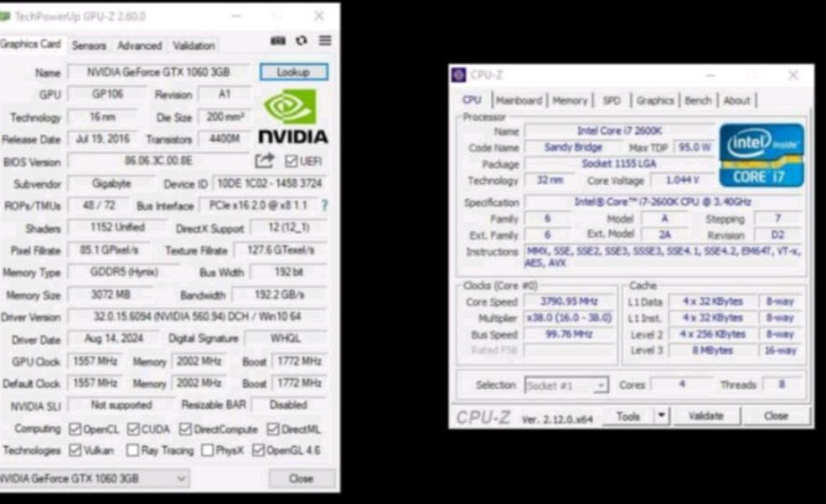Click the Lookup button
The height and width of the screenshot is (504, 826).
pos(293,72)
